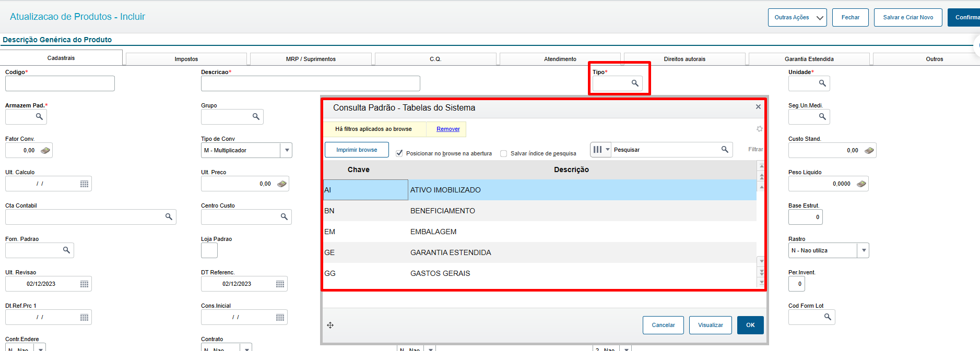Open the MRP / Suprimentos tab
Image resolution: width=980 pixels, height=351 pixels.
pyautogui.click(x=311, y=59)
